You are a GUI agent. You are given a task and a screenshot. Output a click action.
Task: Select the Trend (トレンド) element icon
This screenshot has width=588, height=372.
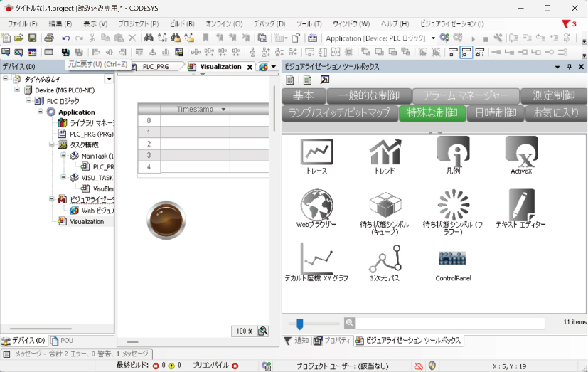coord(385,152)
